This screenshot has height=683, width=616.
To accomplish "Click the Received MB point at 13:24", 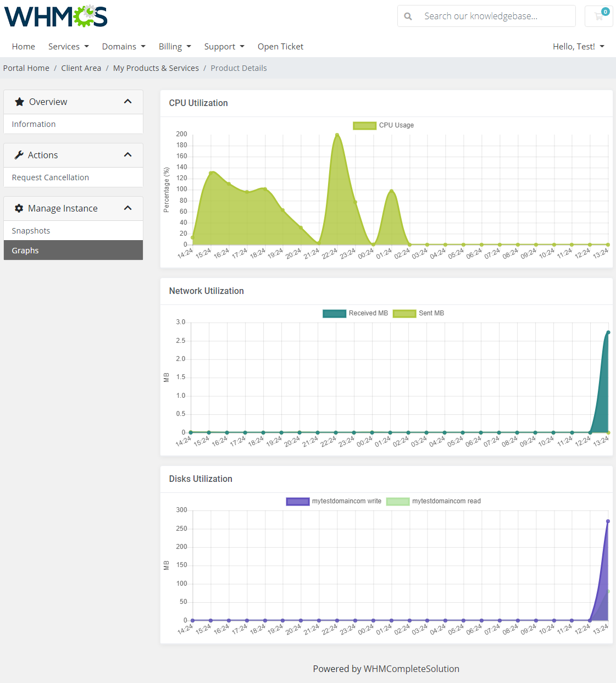I will click(608, 332).
